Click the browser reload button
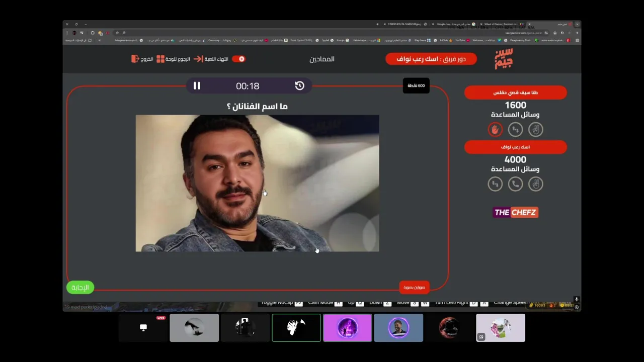The height and width of the screenshot is (362, 644). point(562,33)
